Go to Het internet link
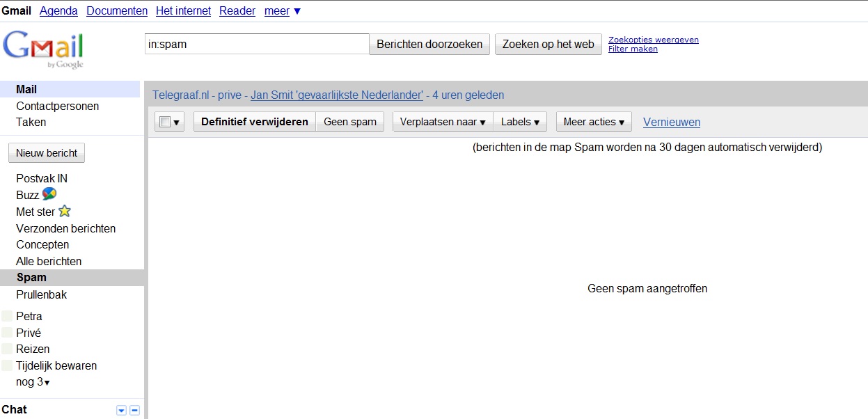 (x=183, y=11)
